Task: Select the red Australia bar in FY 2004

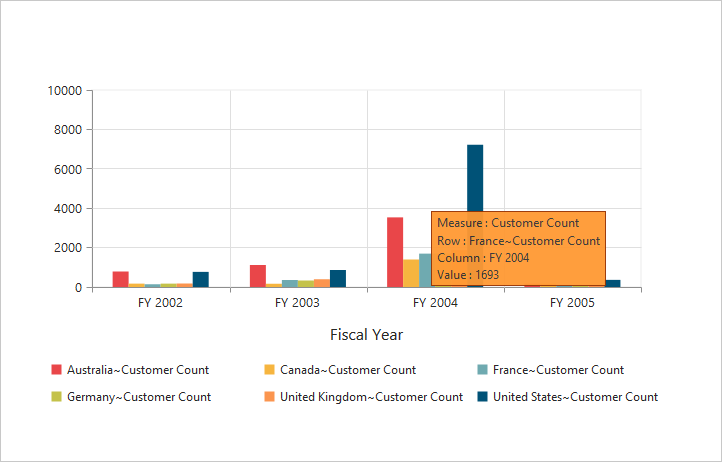Action: [x=395, y=251]
